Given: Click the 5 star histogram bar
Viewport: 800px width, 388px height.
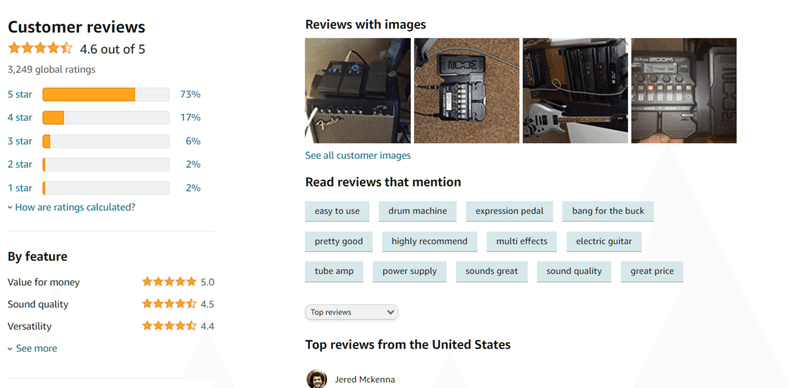Looking at the screenshot, I should coord(106,94).
